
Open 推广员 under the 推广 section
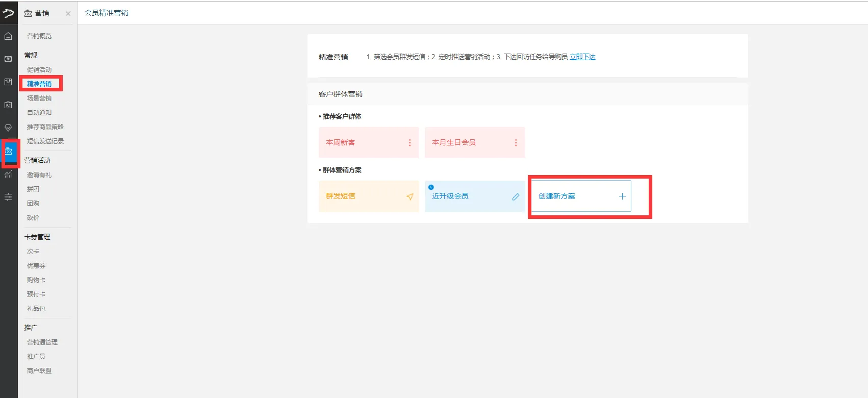(36, 357)
